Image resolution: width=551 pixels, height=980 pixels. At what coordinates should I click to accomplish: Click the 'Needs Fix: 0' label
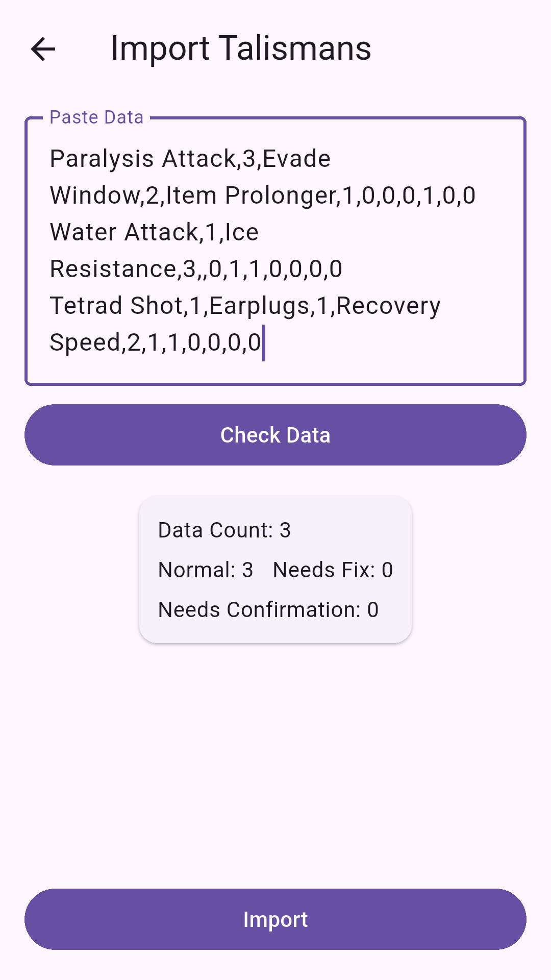333,570
